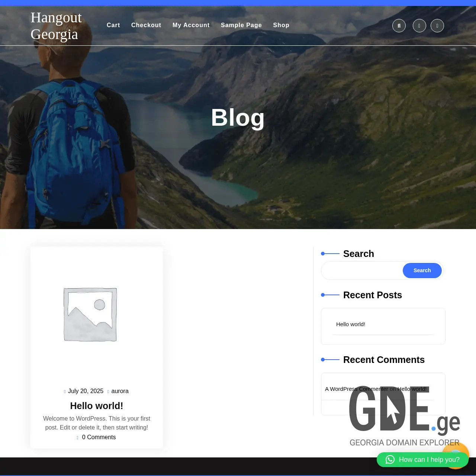
Task: Click the WhatsApp icon on the chat button
Action: click(389, 459)
